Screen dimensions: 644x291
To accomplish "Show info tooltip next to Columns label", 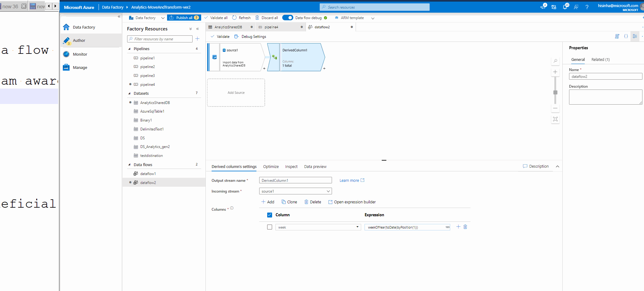I will coord(232,208).
